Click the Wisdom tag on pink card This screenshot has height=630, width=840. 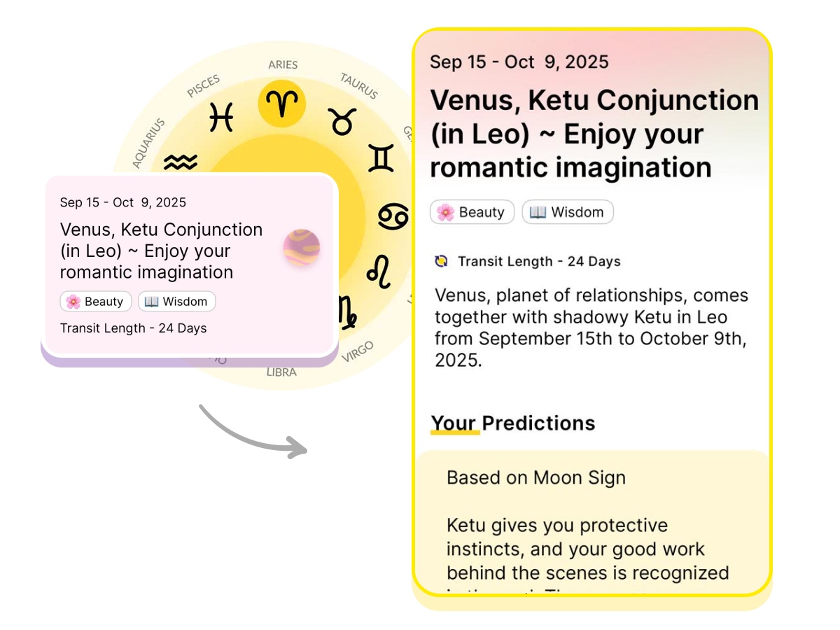tap(176, 302)
